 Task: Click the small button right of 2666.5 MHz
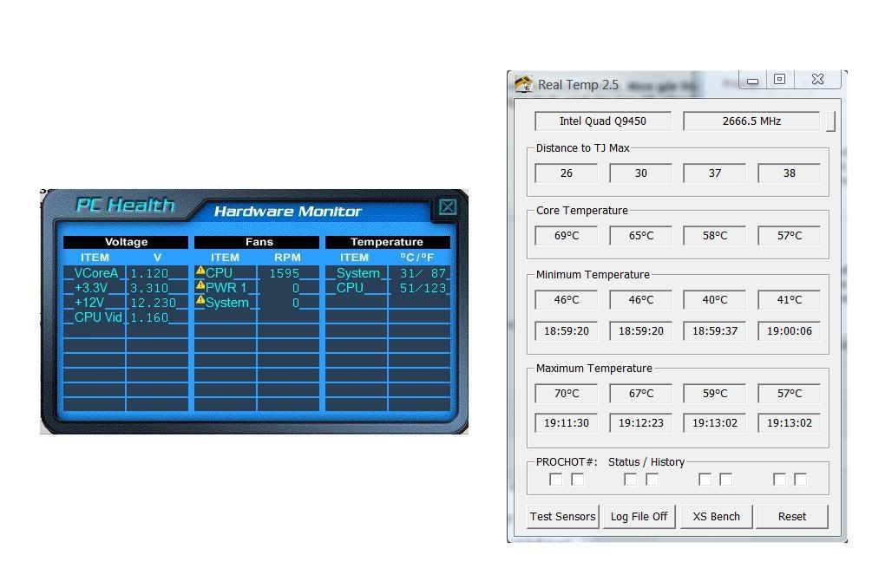point(830,121)
